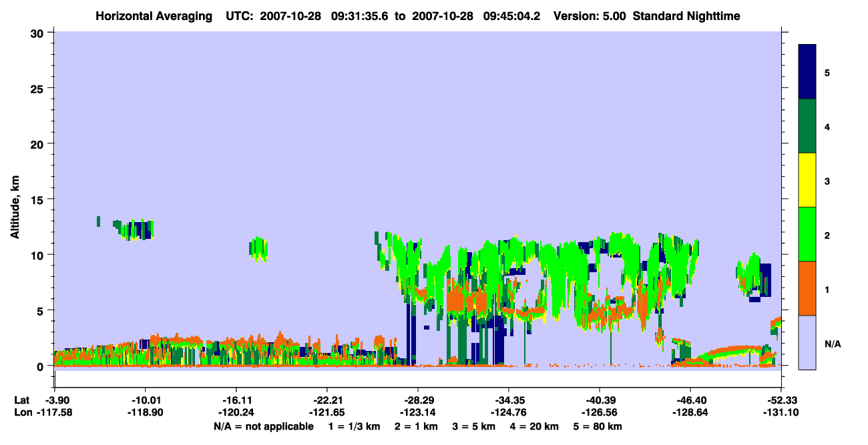Click the Lon -131.10 axis label

click(x=781, y=412)
